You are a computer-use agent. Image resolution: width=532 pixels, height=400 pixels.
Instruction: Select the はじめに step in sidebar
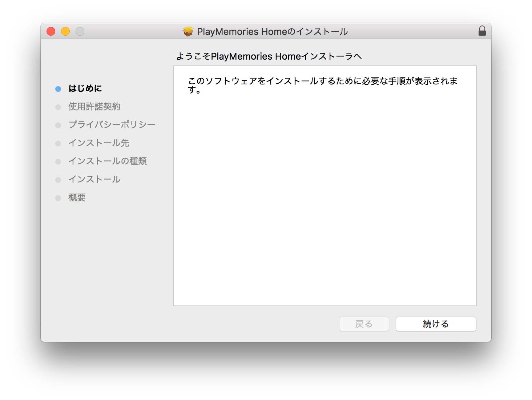point(85,88)
